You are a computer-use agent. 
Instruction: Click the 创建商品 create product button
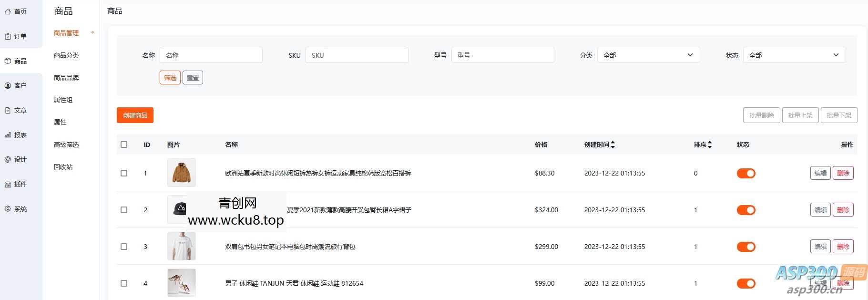tap(135, 115)
